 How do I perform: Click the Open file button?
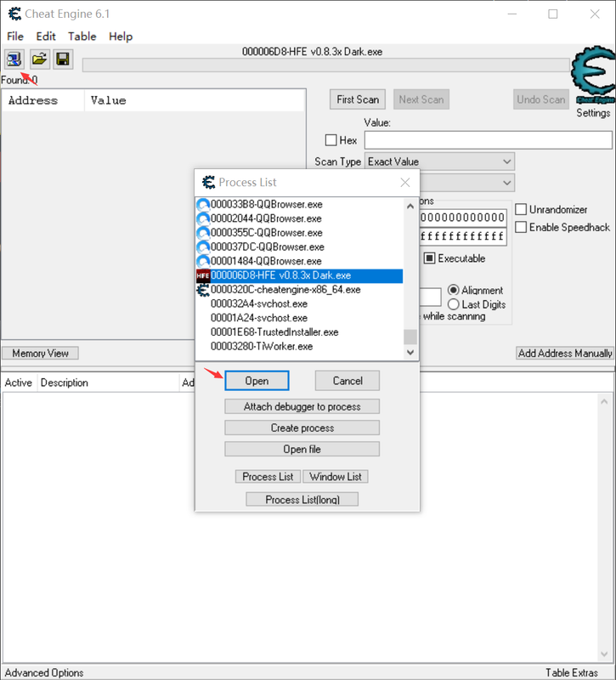click(x=302, y=450)
